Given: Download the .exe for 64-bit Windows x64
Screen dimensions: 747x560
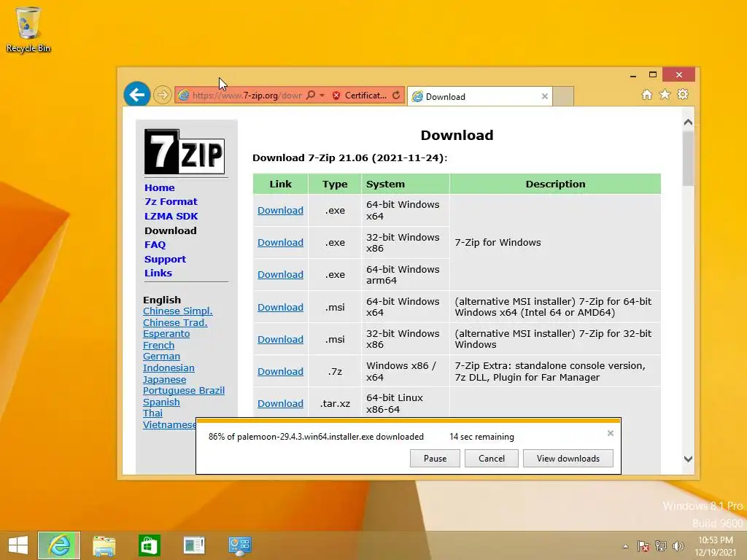Looking at the screenshot, I should coord(280,211).
